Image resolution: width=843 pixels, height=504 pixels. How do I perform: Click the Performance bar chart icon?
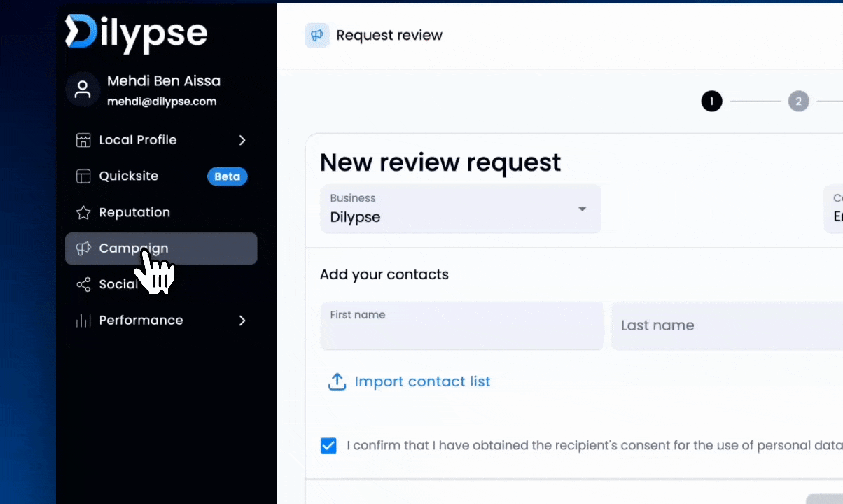click(83, 321)
